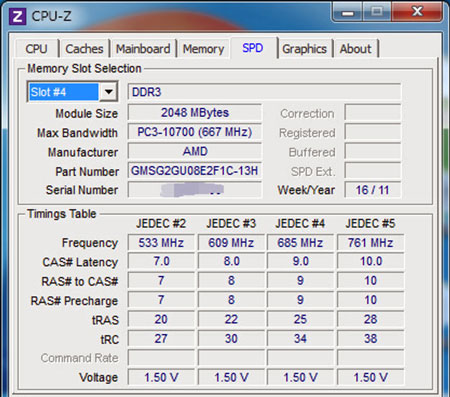450x397 pixels.
Task: Click CAS# Latency value 9.0
Action: tap(300, 261)
